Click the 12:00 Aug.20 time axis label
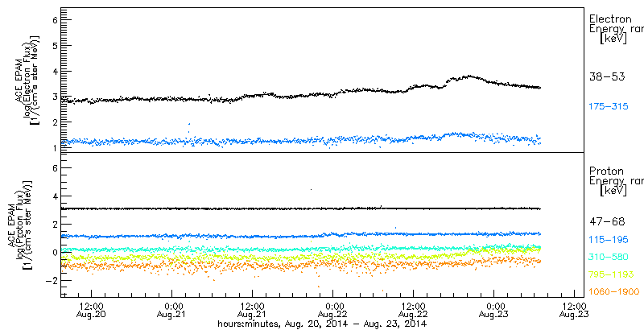This screenshot has width=644, height=330. point(91,311)
